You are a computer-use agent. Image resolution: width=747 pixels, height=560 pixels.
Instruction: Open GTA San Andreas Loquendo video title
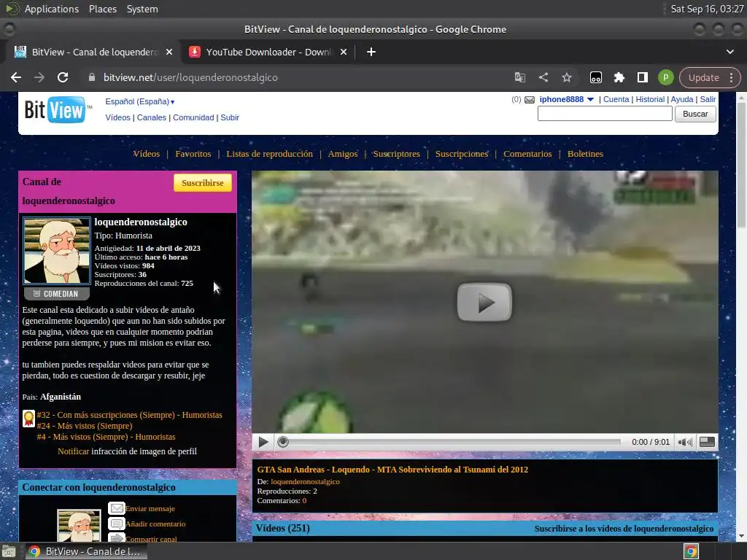pos(392,470)
